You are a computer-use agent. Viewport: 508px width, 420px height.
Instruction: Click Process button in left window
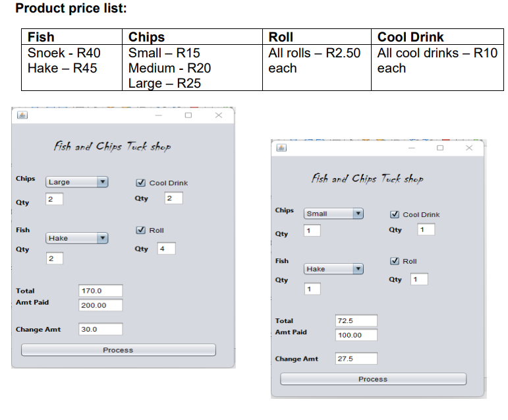pyautogui.click(x=119, y=350)
